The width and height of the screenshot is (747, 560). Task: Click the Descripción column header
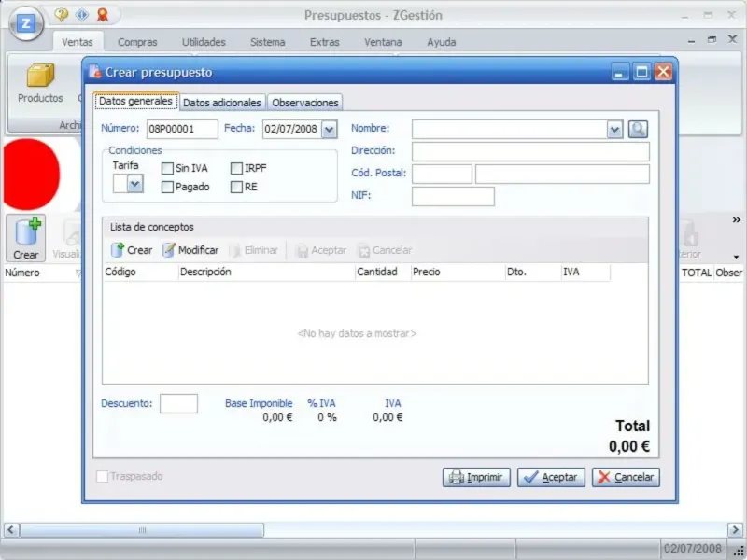267,272
